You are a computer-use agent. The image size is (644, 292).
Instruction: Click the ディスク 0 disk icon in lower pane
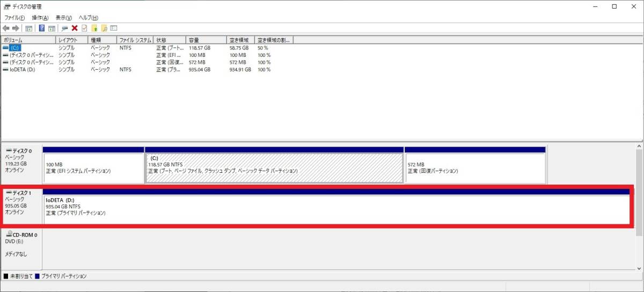(x=9, y=151)
